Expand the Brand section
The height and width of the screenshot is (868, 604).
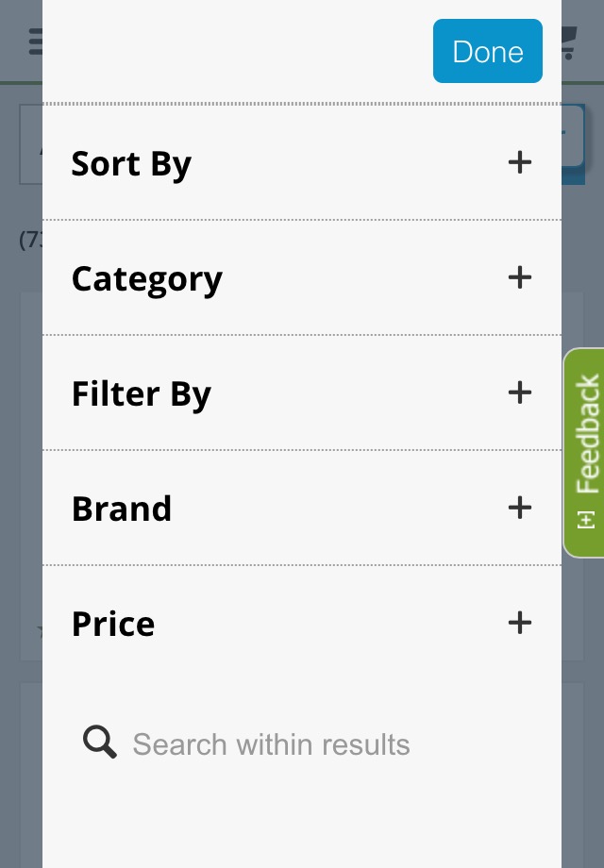[302, 508]
